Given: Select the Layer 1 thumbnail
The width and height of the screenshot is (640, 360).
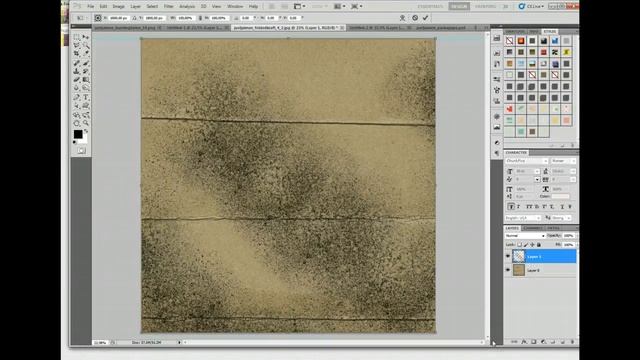Looking at the screenshot, I should [518, 256].
